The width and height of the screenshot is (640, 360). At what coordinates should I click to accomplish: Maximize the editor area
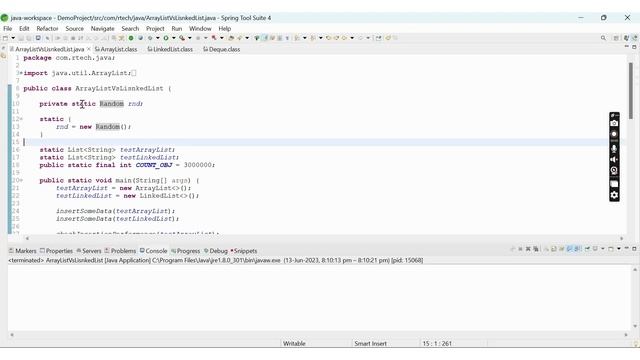click(x=634, y=47)
